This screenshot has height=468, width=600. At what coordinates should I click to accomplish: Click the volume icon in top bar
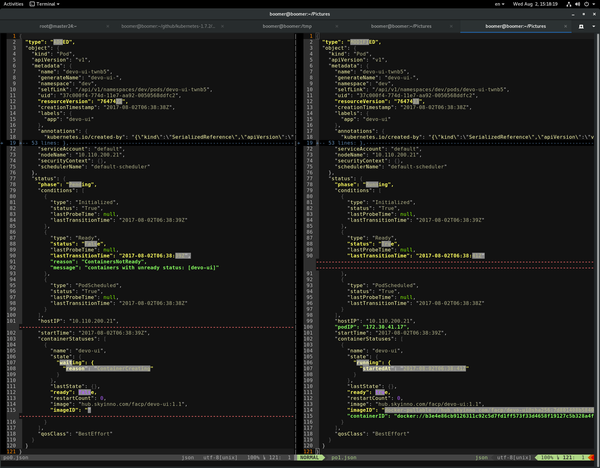(577, 5)
